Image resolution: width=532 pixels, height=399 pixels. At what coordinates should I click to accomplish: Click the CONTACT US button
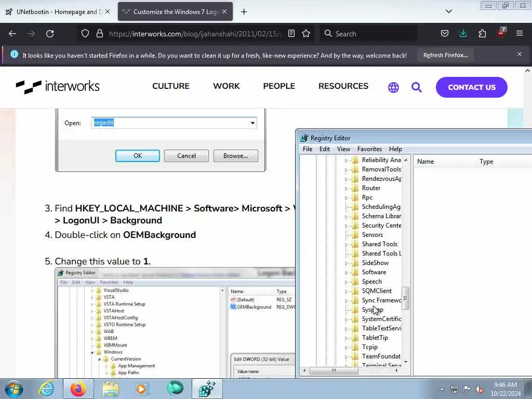471,87
